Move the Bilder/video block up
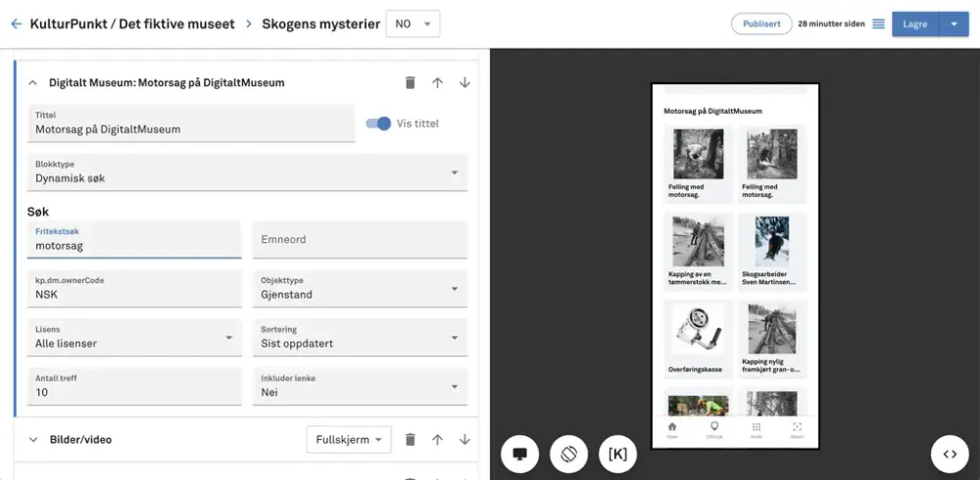 [437, 440]
